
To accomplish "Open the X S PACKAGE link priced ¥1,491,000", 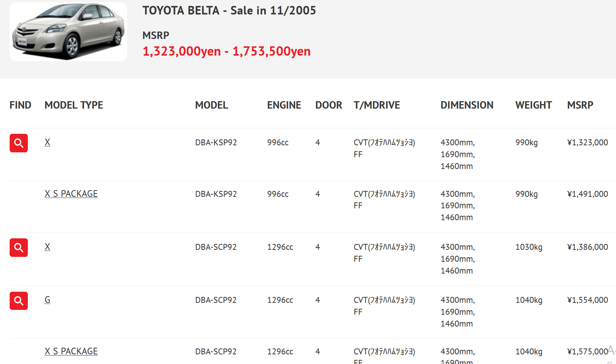I will pos(71,194).
